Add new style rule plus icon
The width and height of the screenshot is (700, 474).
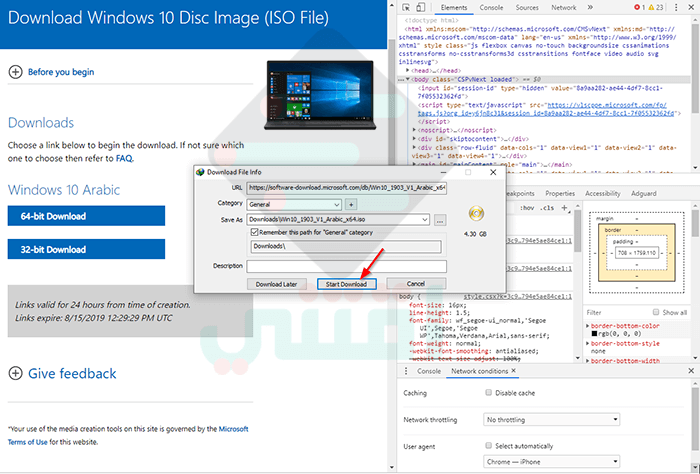click(564, 208)
